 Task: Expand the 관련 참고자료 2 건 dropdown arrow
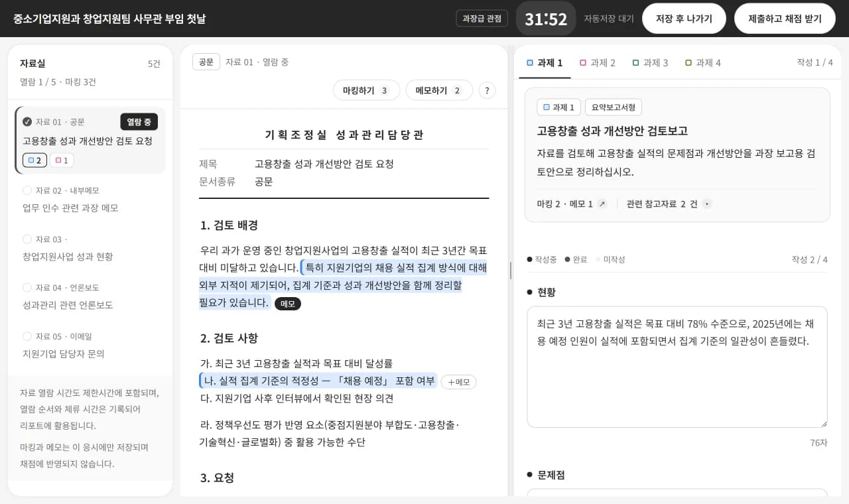[x=707, y=204]
